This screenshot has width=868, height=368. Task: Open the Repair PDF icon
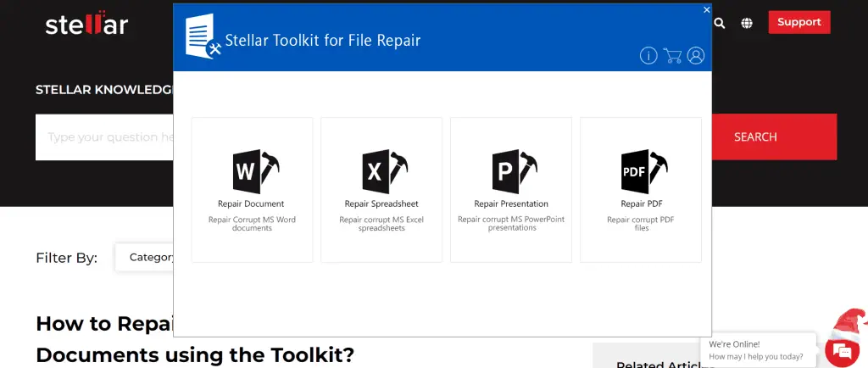(x=644, y=171)
